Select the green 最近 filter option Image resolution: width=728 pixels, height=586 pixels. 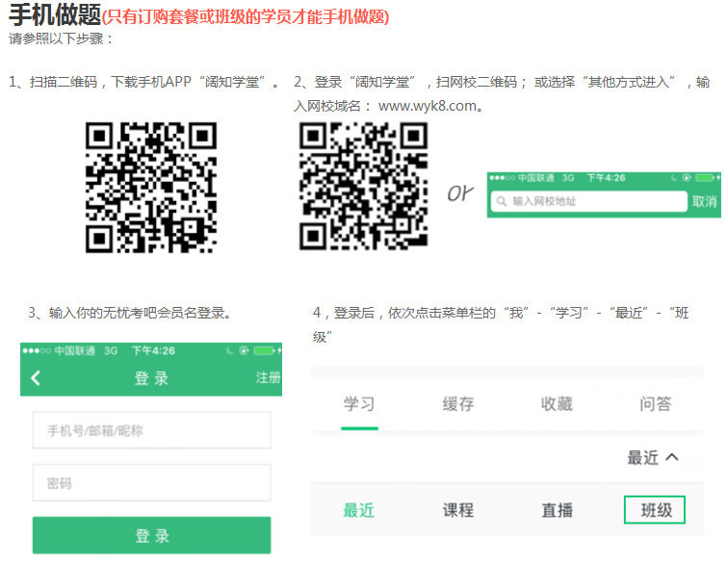tap(359, 510)
